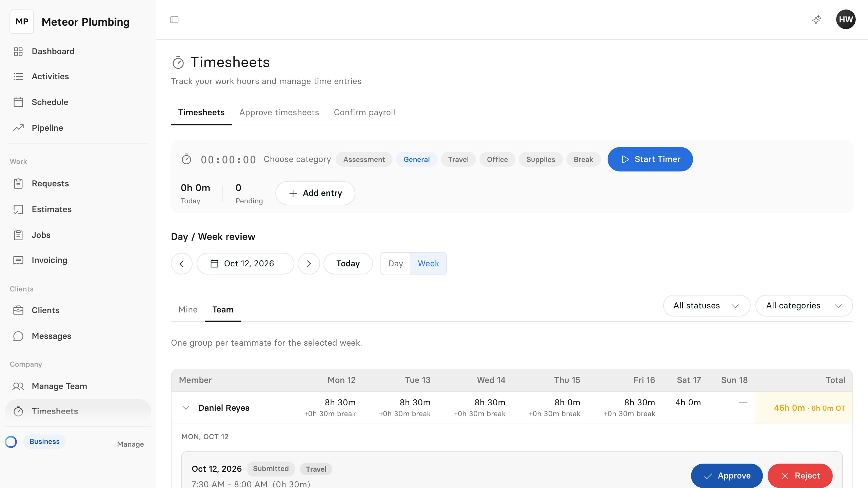Click Manage next to Business plan
This screenshot has width=868, height=488.
[x=130, y=444]
